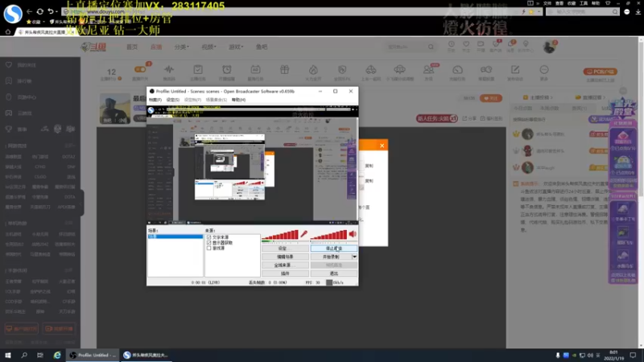Screen dimensions: 644x362
Task: Click the orange button at sidebar bottom left
Action: tap(22, 329)
